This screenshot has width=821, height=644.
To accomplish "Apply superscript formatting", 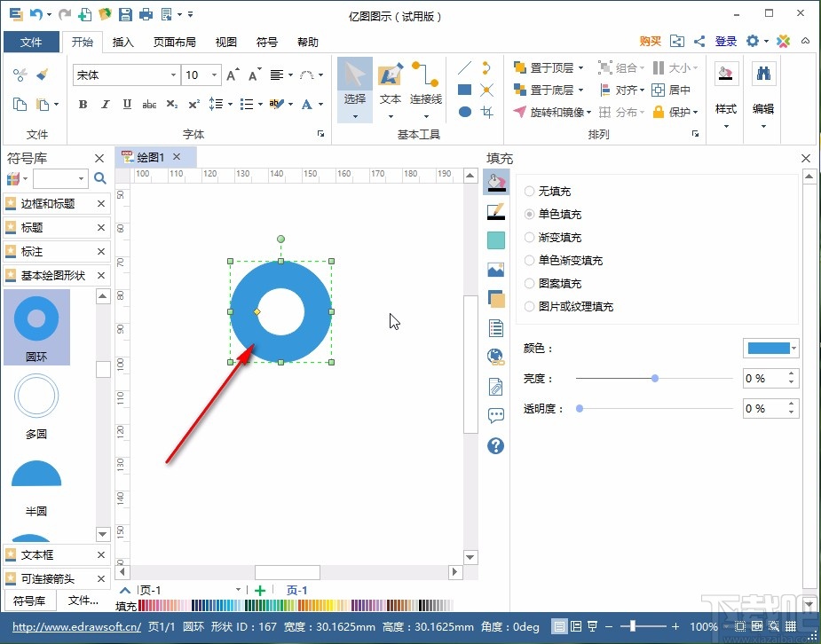I will (193, 104).
